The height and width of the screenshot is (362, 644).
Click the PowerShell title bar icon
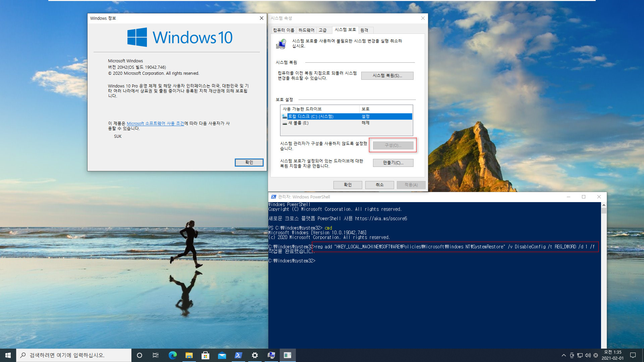pyautogui.click(x=273, y=197)
